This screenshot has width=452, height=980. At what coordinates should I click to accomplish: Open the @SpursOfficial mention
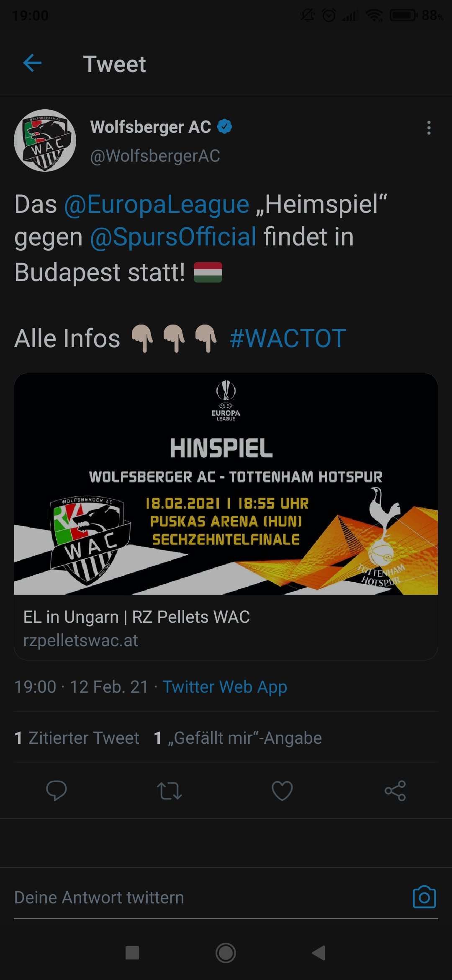pos(173,237)
